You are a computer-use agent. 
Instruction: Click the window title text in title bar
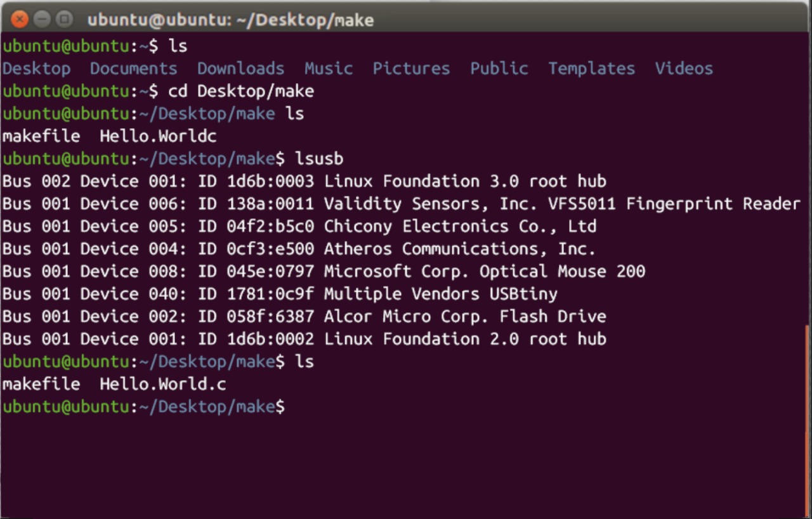click(x=230, y=20)
